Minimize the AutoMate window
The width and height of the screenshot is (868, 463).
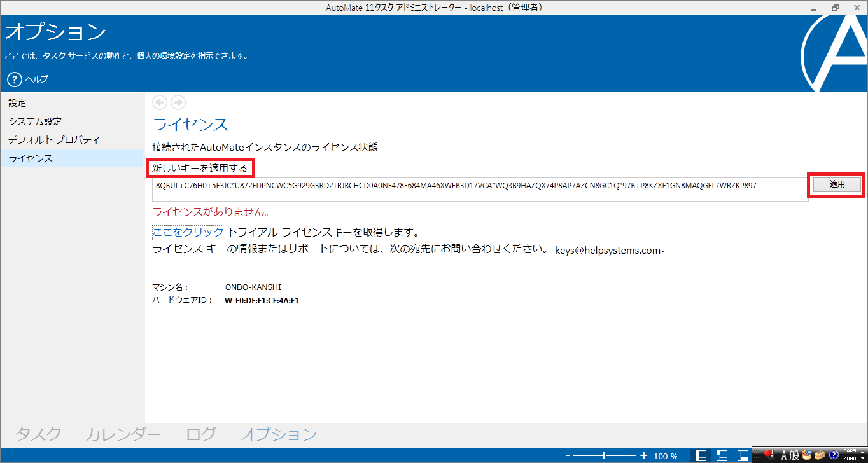813,8
